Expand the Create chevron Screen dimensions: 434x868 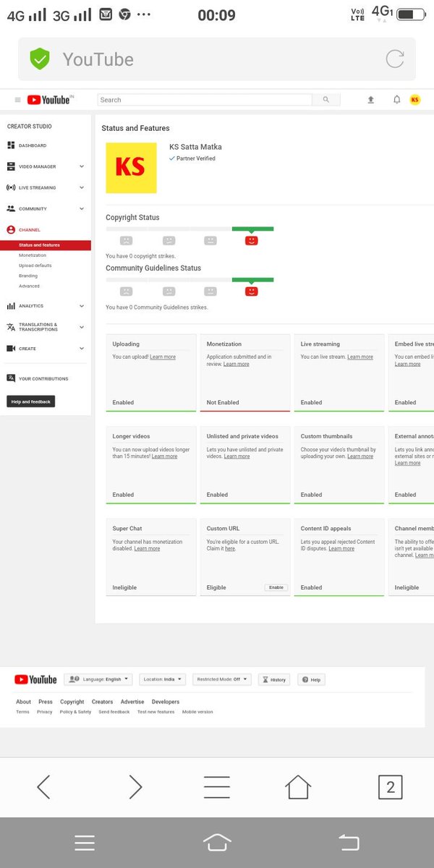click(82, 349)
